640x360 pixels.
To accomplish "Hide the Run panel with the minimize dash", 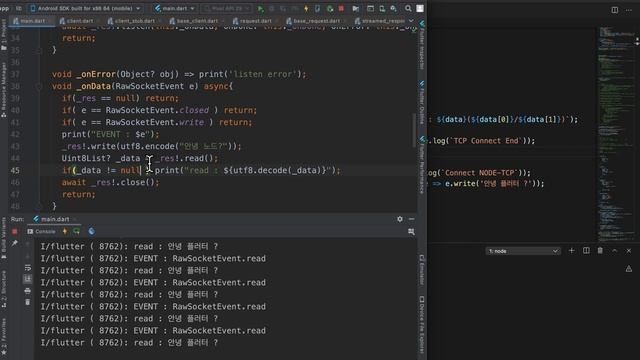I will click(411, 219).
